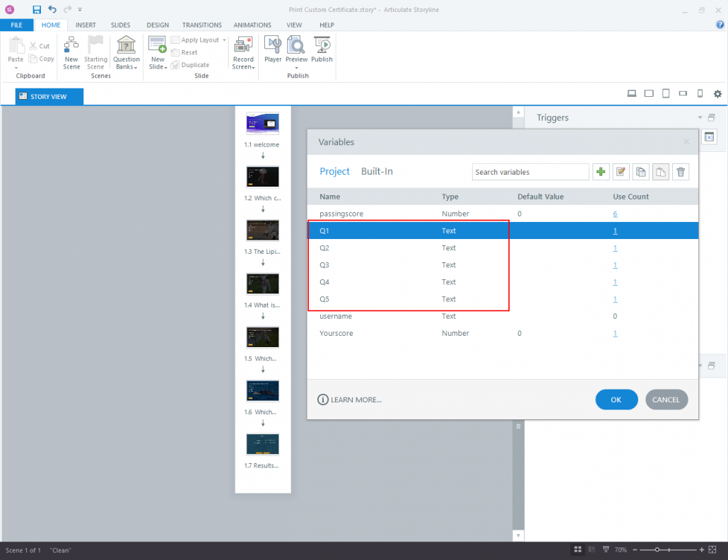Click the edit variable pencil icon

[x=621, y=171]
